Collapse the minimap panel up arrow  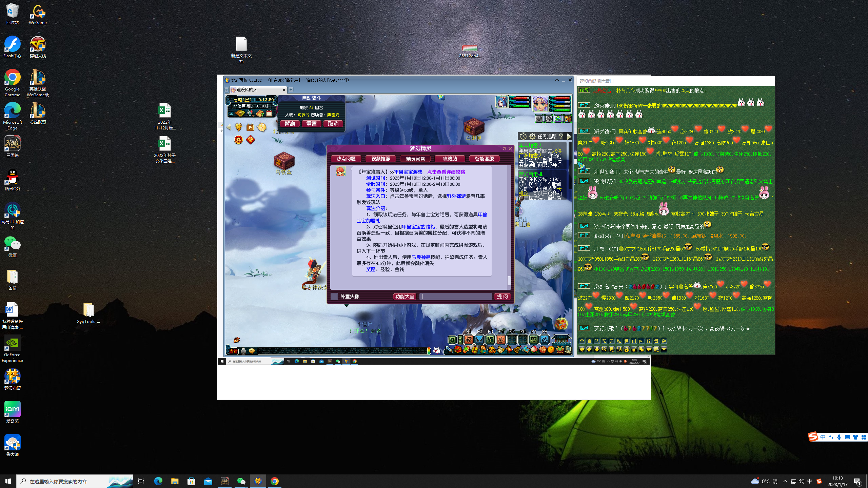[x=231, y=114]
